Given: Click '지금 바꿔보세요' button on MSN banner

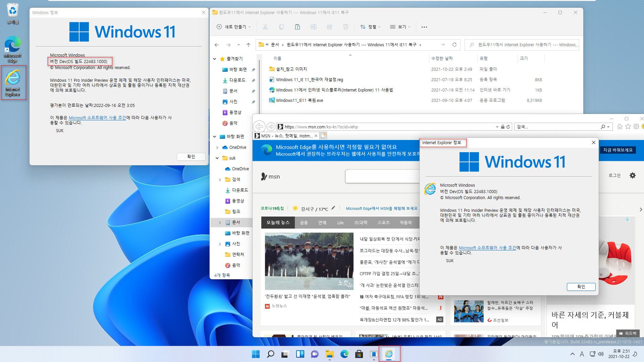Looking at the screenshot, I should (618, 150).
